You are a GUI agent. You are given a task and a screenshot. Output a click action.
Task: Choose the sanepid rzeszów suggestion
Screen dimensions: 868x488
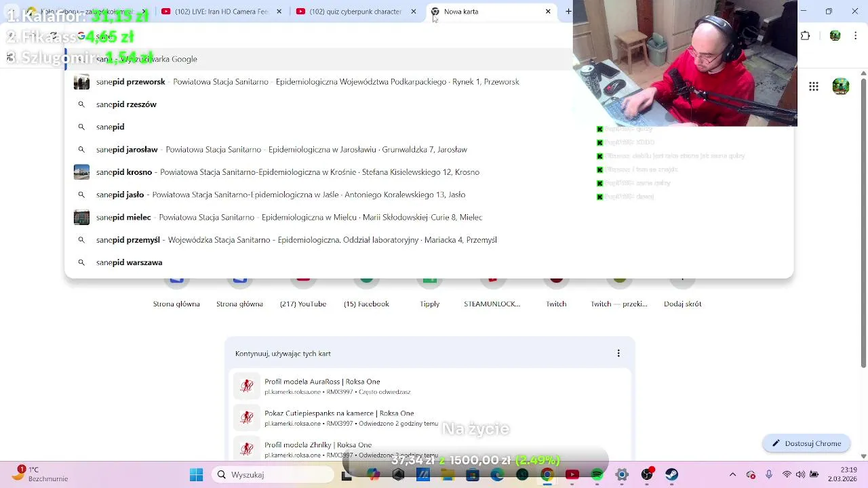click(429, 104)
